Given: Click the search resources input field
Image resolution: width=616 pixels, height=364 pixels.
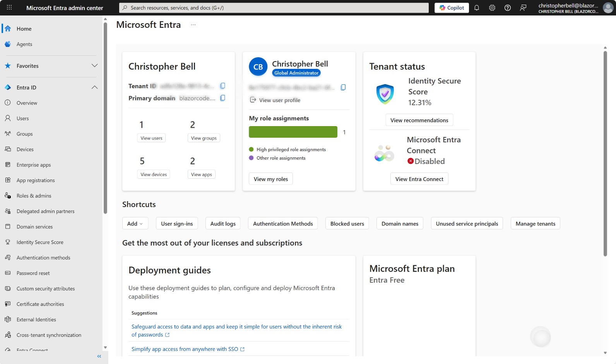Looking at the screenshot, I should click(275, 8).
